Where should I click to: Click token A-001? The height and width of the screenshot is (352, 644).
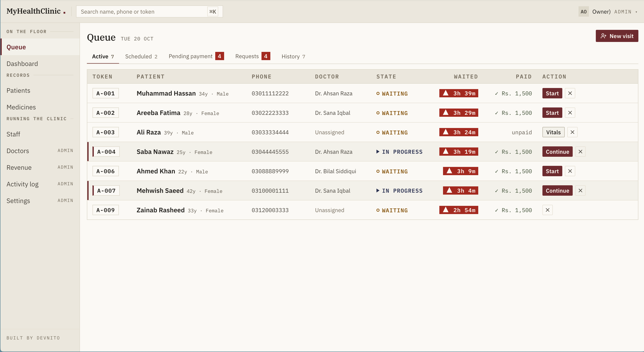(105, 93)
